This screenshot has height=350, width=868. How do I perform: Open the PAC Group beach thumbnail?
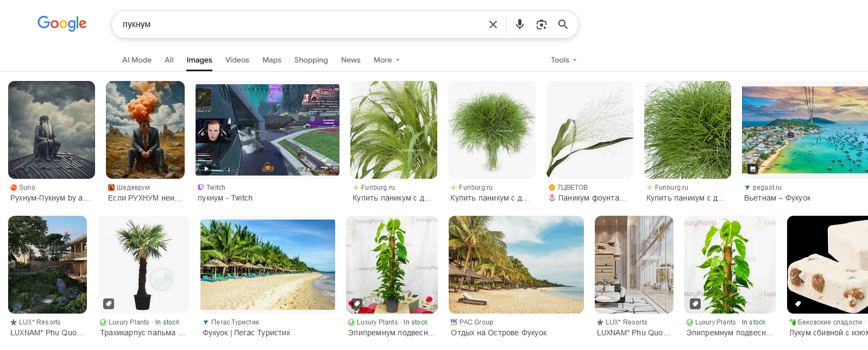click(516, 265)
